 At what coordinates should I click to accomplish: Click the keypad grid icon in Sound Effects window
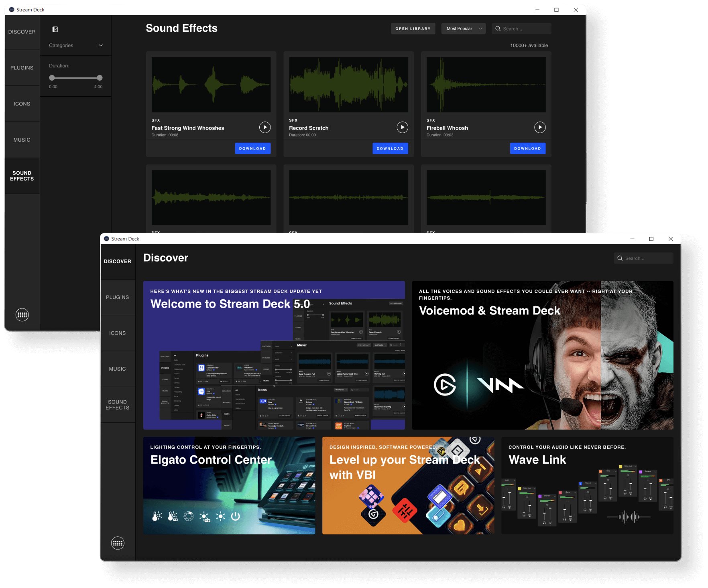click(22, 315)
